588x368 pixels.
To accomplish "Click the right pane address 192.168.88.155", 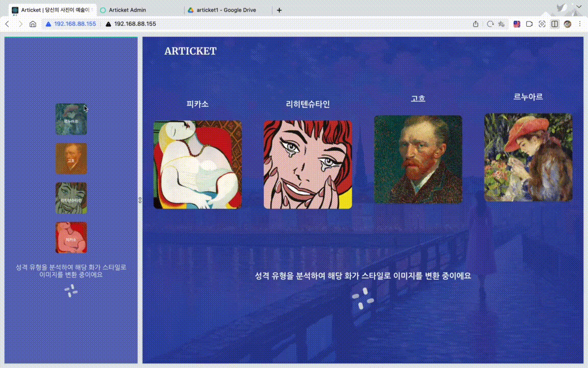I will [135, 24].
